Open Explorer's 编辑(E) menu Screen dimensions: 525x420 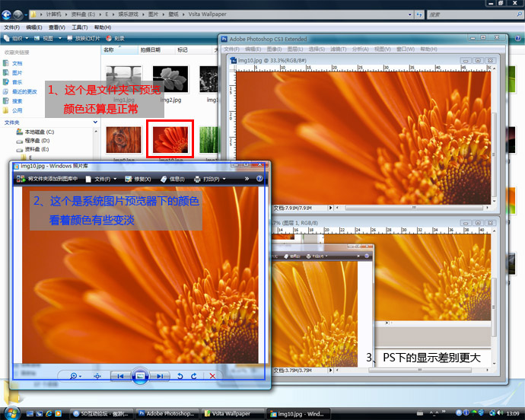tap(34, 27)
